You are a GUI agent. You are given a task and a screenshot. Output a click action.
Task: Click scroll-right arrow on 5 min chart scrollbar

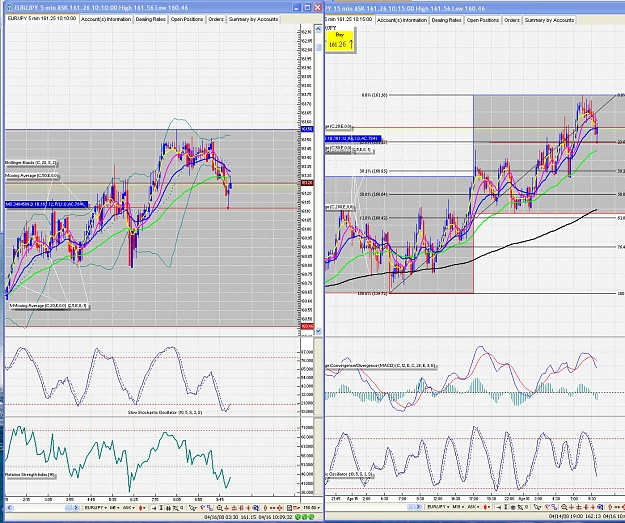[x=76, y=508]
